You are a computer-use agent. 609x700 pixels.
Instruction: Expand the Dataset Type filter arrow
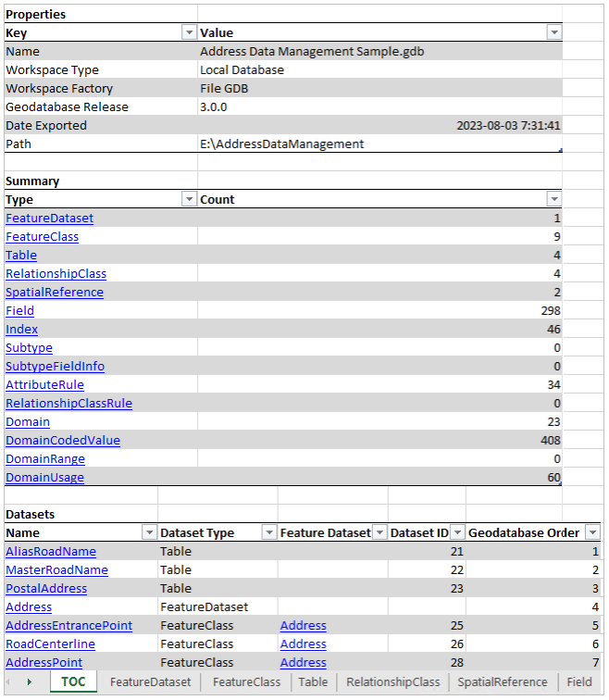click(x=269, y=532)
